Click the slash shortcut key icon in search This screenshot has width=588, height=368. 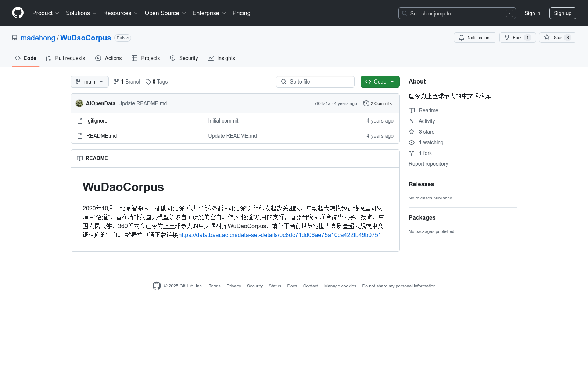(x=509, y=13)
